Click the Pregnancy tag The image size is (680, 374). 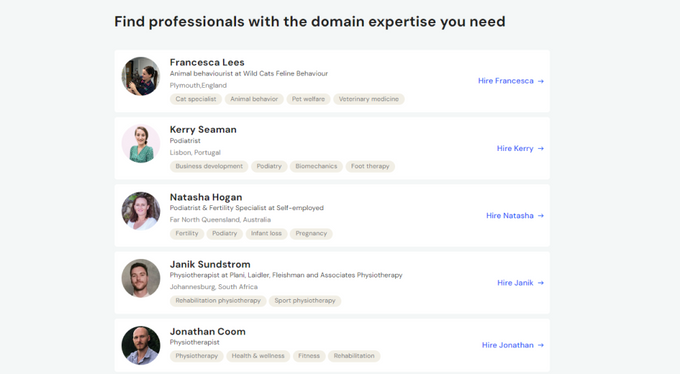pos(311,234)
